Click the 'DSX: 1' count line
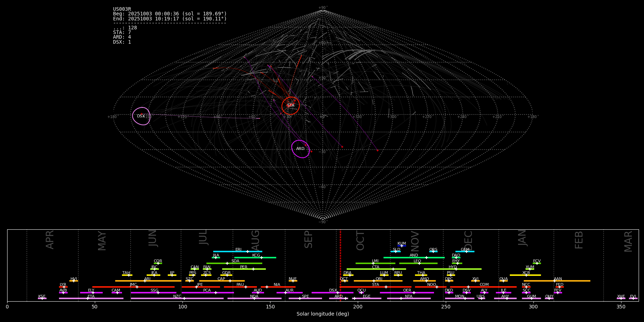Image resolution: width=644 pixels, height=322 pixels. [x=122, y=42]
